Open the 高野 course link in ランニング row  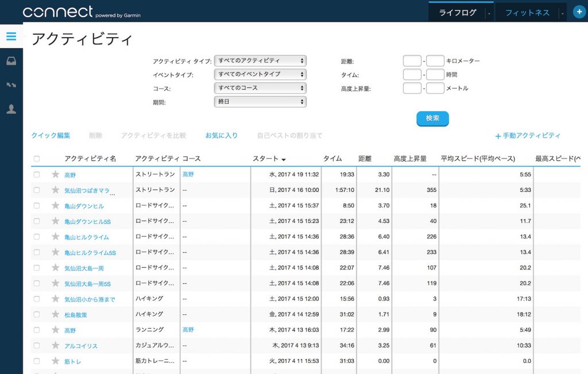(188, 329)
